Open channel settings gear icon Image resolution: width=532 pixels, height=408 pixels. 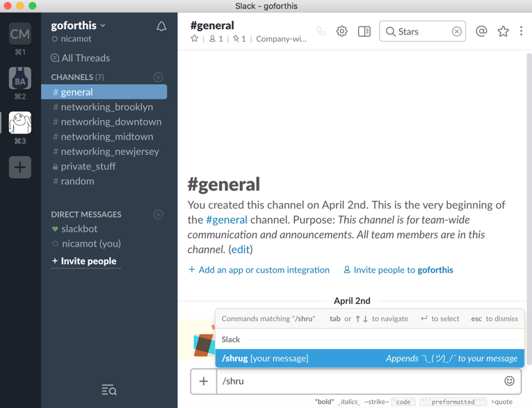pyautogui.click(x=341, y=31)
